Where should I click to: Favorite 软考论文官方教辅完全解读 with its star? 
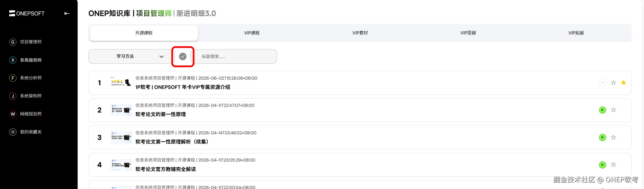coord(613,165)
